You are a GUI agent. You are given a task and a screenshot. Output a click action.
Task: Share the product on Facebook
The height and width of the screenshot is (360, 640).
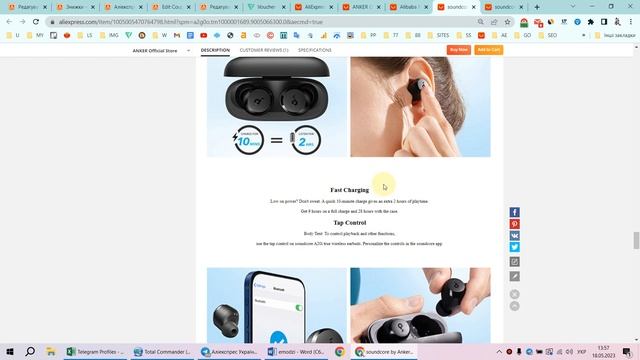(x=514, y=212)
